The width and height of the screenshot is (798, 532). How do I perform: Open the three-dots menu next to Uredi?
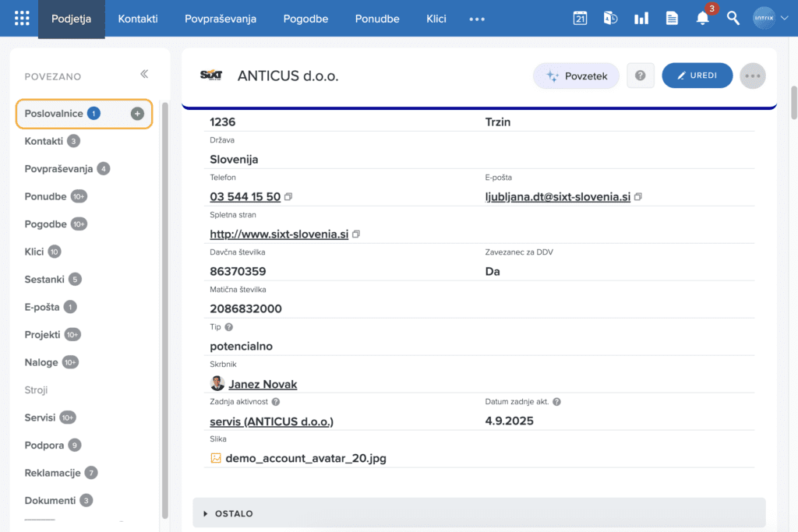pyautogui.click(x=752, y=76)
